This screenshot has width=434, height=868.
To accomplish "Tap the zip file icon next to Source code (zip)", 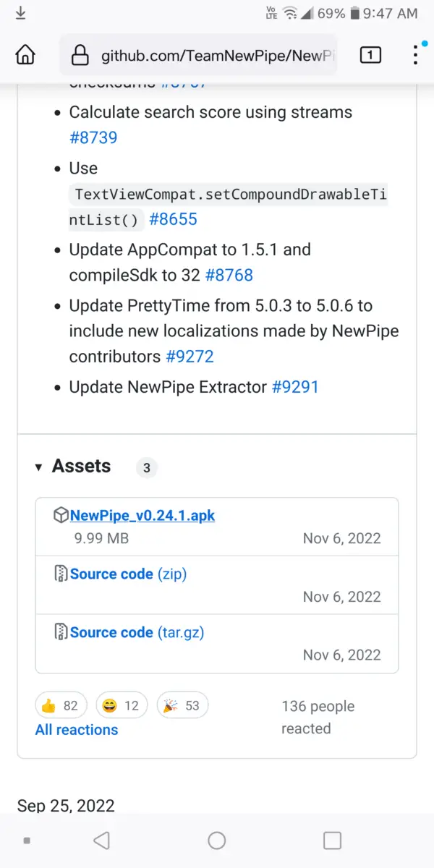I will [x=61, y=574].
